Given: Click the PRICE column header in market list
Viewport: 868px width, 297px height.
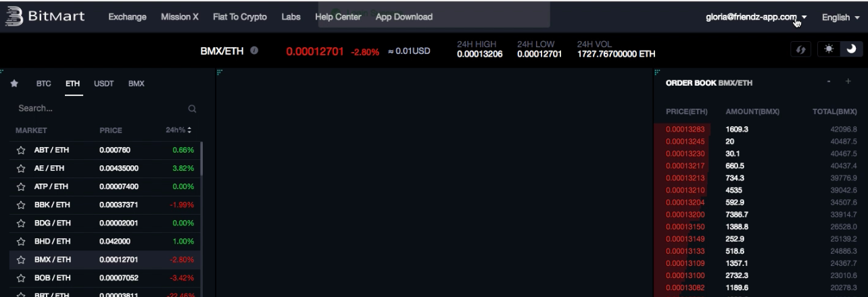Looking at the screenshot, I should coord(111,130).
